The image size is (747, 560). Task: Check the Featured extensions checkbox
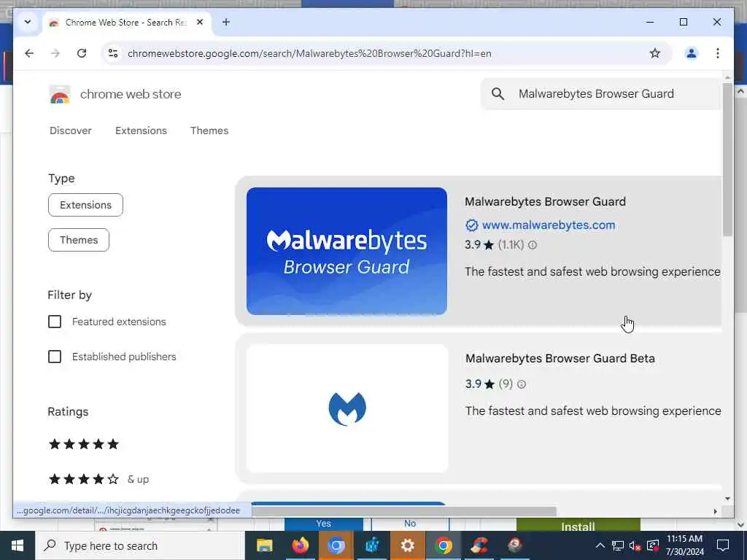(x=55, y=322)
